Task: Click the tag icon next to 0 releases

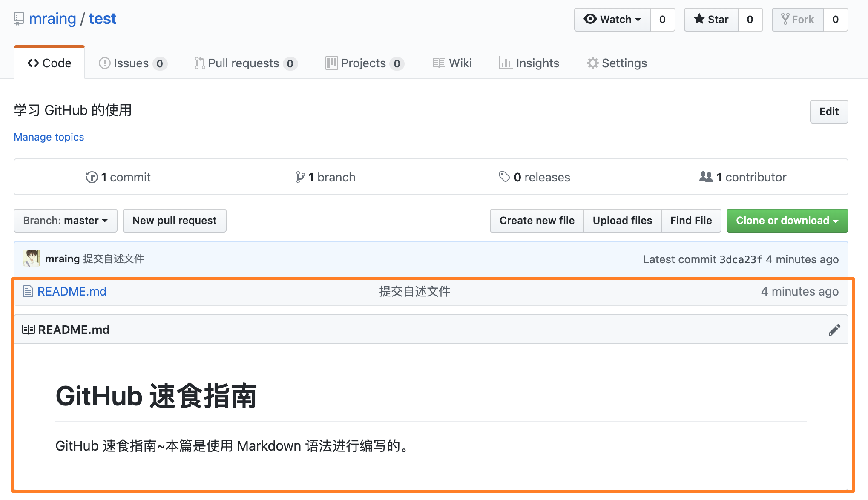Action: coord(505,177)
